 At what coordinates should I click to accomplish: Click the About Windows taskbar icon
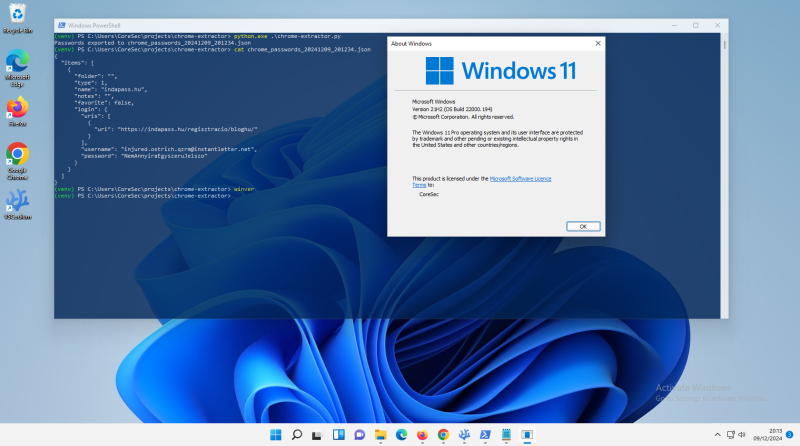click(527, 435)
